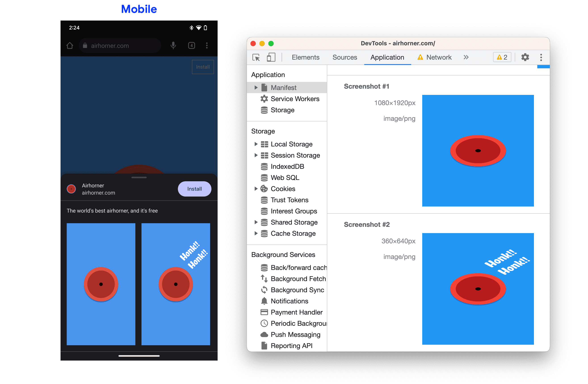The width and height of the screenshot is (588, 384).
Task: Expand the Manifest section in sidebar
Action: 255,88
